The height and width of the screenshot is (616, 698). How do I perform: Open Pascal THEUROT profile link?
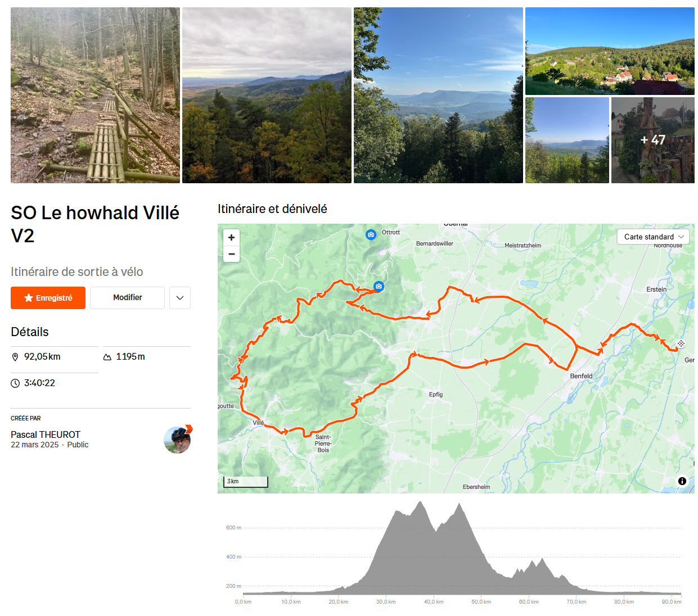(46, 434)
